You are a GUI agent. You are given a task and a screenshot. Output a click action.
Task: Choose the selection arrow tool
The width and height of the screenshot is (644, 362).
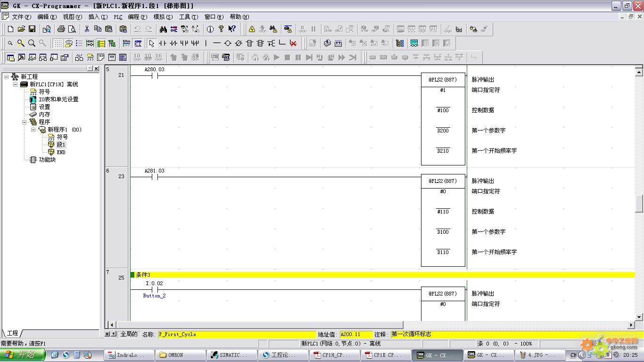click(x=151, y=43)
